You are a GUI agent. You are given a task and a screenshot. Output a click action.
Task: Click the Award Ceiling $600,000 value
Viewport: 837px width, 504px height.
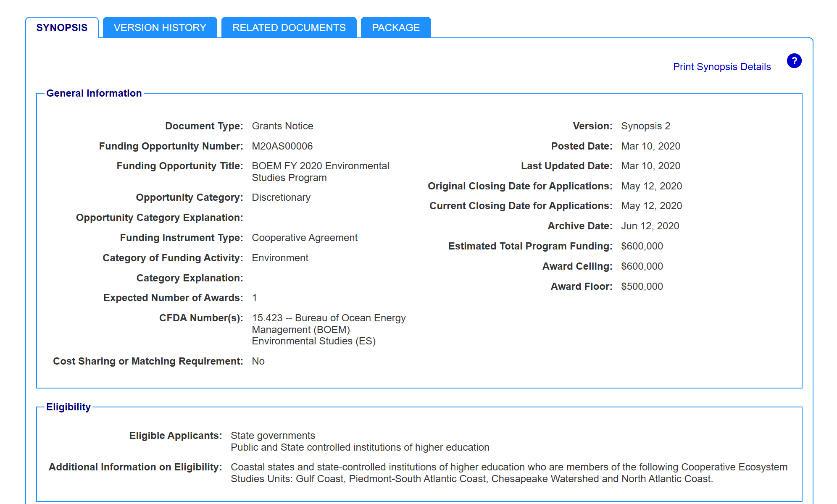642,266
